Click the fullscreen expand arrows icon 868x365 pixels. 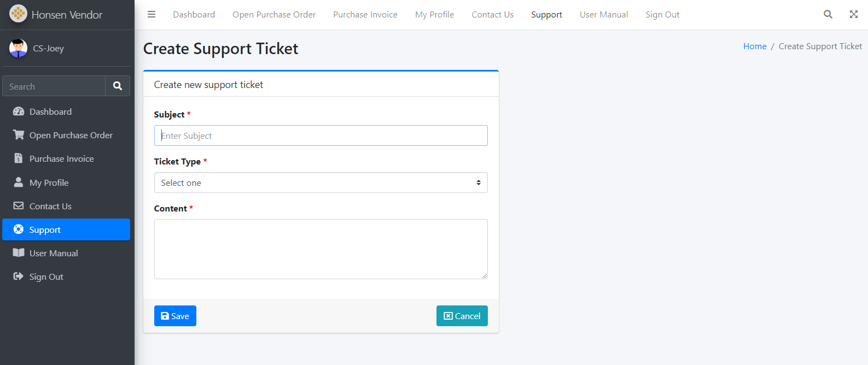click(854, 15)
